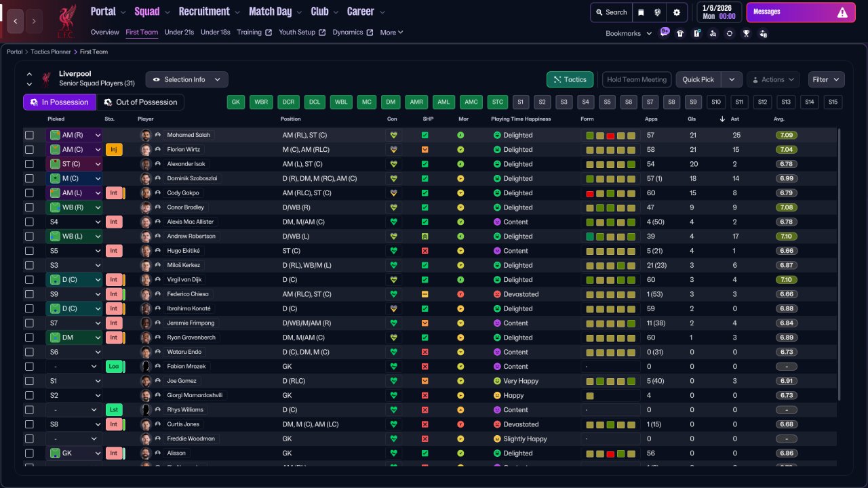Open the Dynamics tab
Screen dimensions: 868x488
(353, 32)
